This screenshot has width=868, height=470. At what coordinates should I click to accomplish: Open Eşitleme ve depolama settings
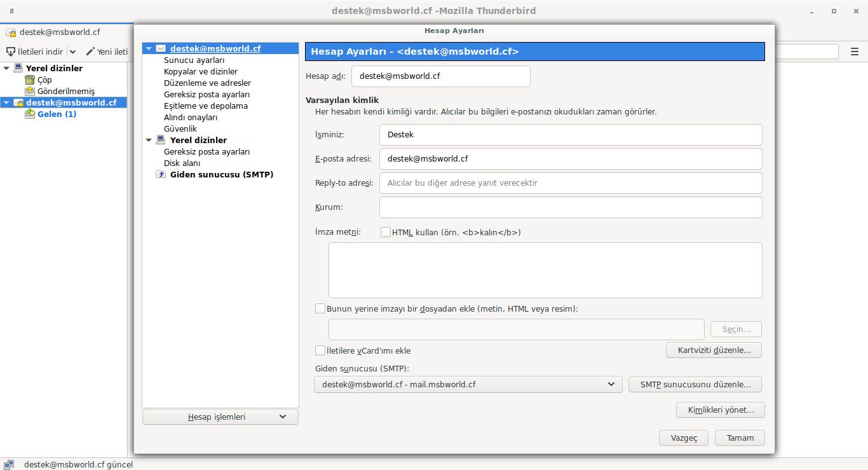(206, 106)
